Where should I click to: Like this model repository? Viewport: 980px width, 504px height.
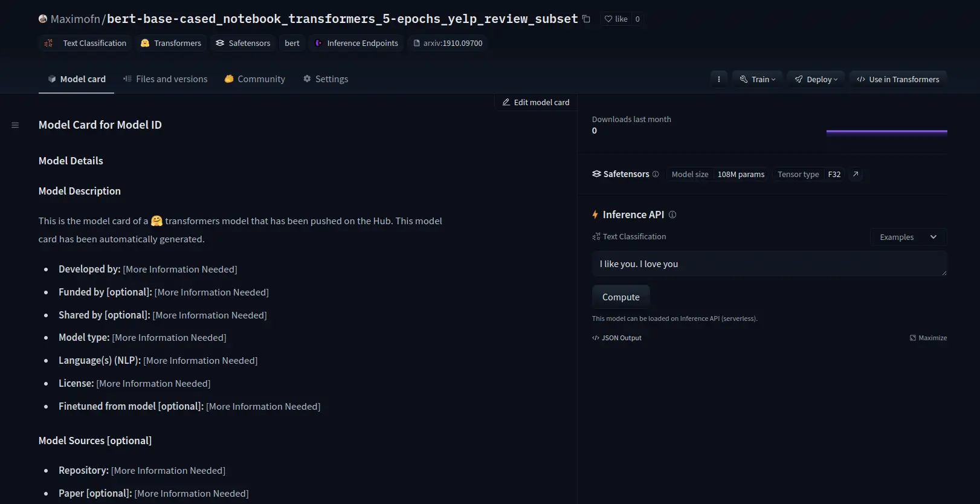click(616, 19)
